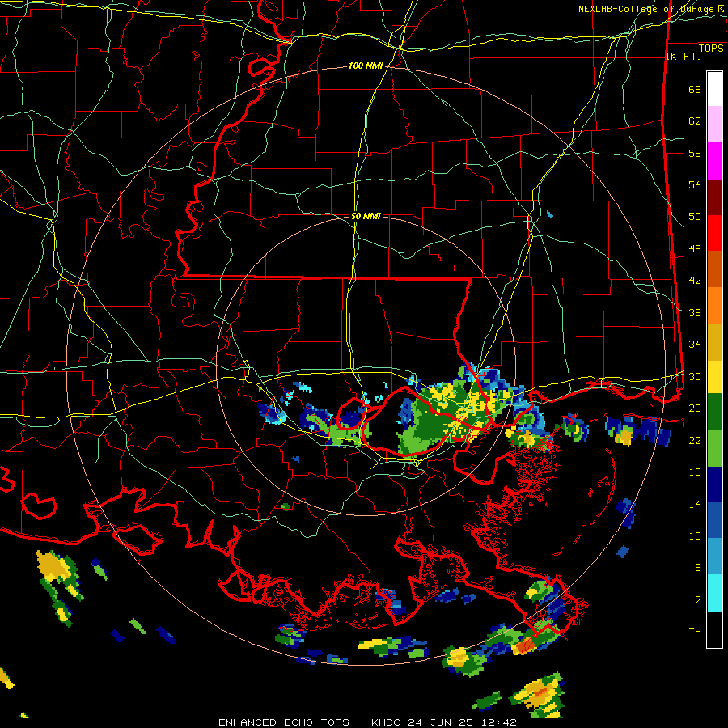Click the 50 NMI range ring label
Viewport: 728px width, 728px height.
click(366, 216)
